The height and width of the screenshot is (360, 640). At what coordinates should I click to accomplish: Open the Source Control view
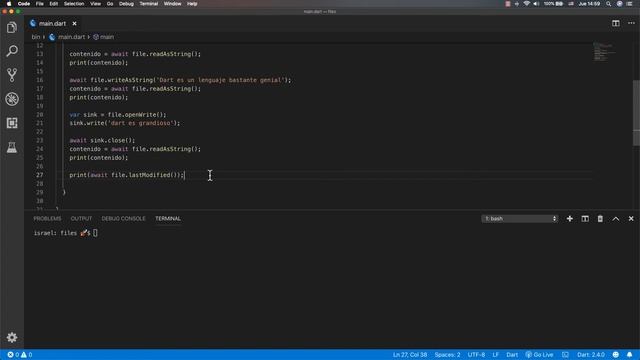[x=12, y=75]
